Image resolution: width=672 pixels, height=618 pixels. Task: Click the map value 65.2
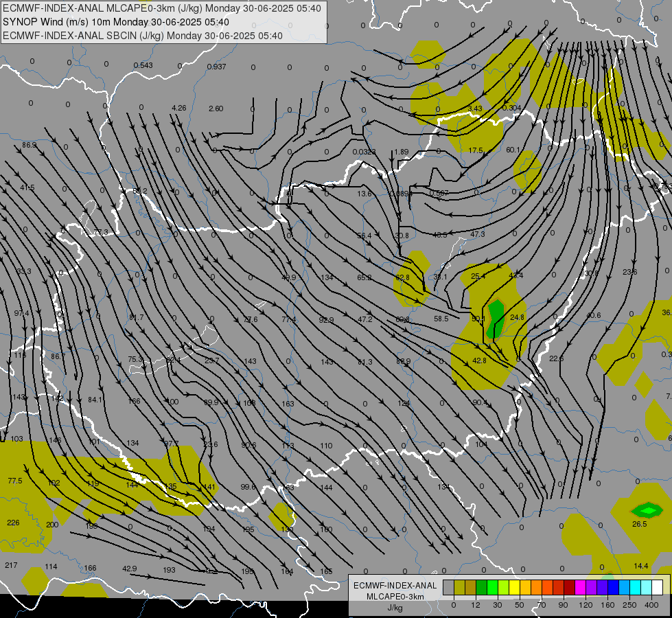[x=364, y=277]
